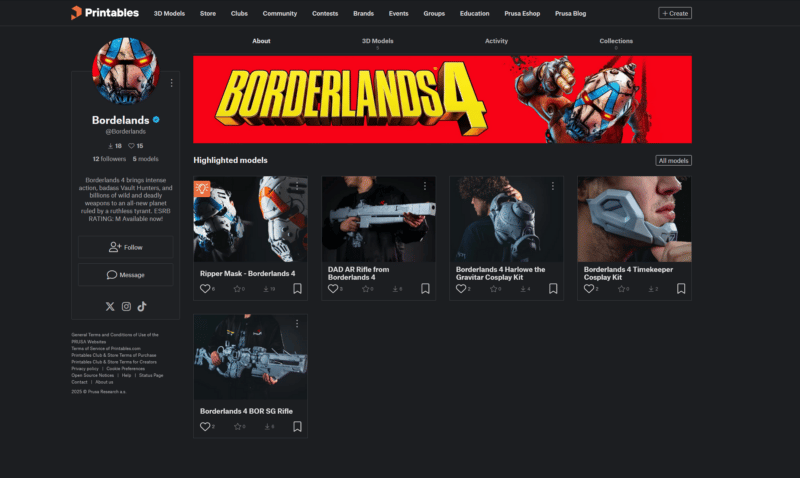Go to Clubs in the top navigation

tap(239, 13)
